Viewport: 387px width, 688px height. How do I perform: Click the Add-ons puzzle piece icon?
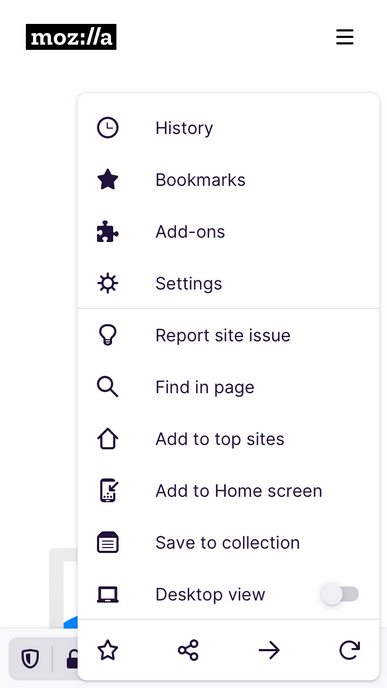[108, 232]
